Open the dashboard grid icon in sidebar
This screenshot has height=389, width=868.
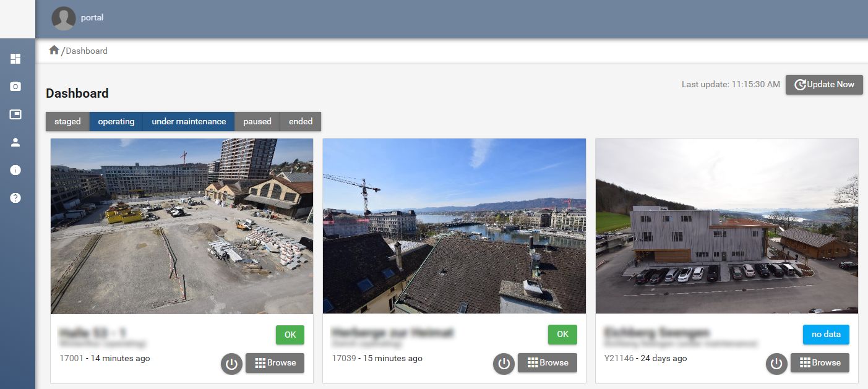pyautogui.click(x=15, y=59)
